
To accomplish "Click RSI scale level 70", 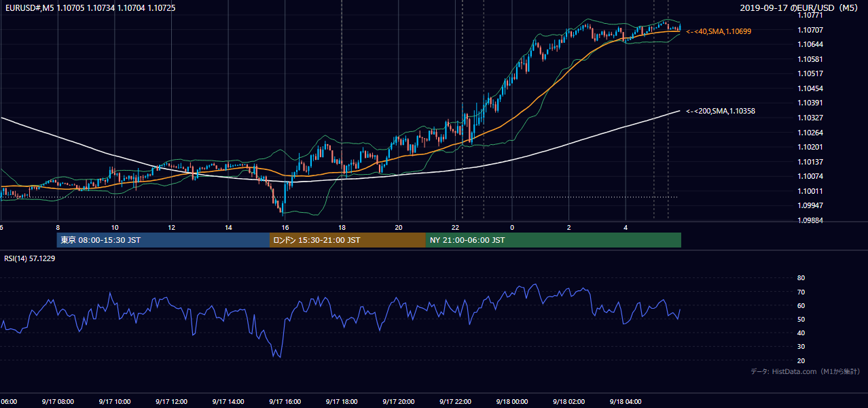I will click(801, 292).
